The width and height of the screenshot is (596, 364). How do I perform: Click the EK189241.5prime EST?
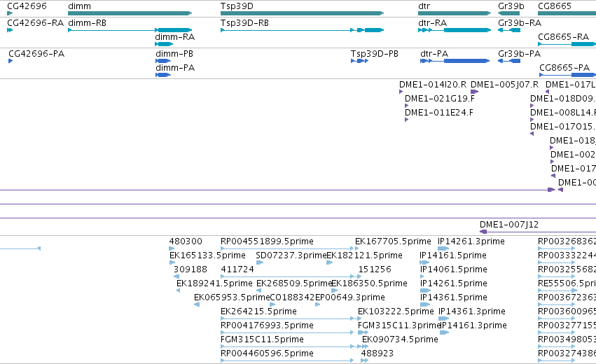[x=179, y=290]
